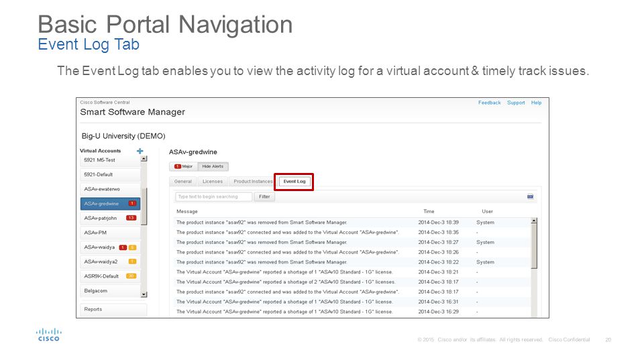Click the Hide Alerts button
The width and height of the screenshot is (644, 362).
coord(213,167)
